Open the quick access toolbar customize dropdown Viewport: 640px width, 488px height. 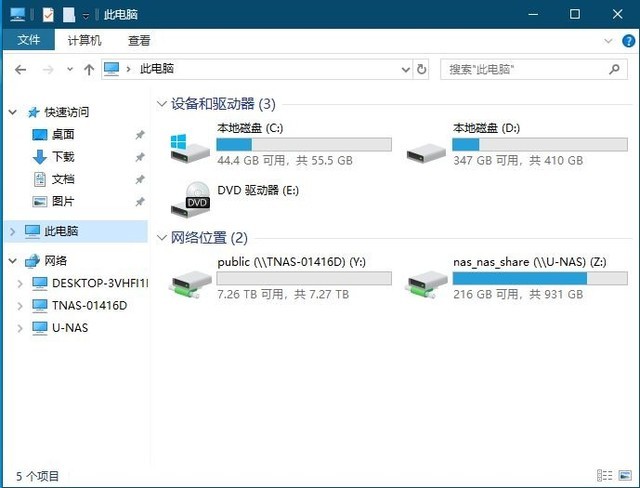pos(86,16)
